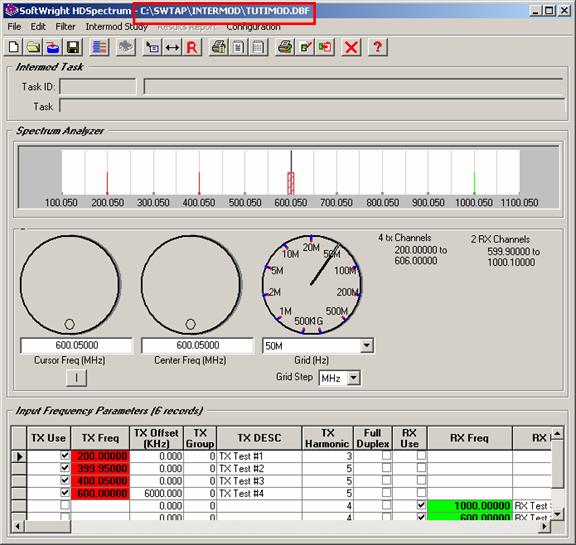This screenshot has width=576, height=545.
Task: Enable Full Duplex for TX Test #3
Action: [x=386, y=480]
